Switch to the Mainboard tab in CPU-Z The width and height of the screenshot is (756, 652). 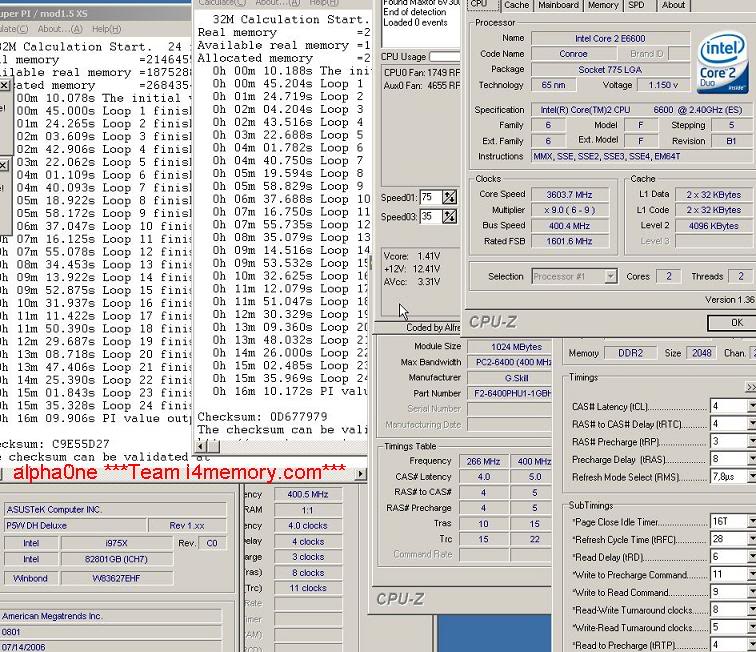(x=558, y=5)
